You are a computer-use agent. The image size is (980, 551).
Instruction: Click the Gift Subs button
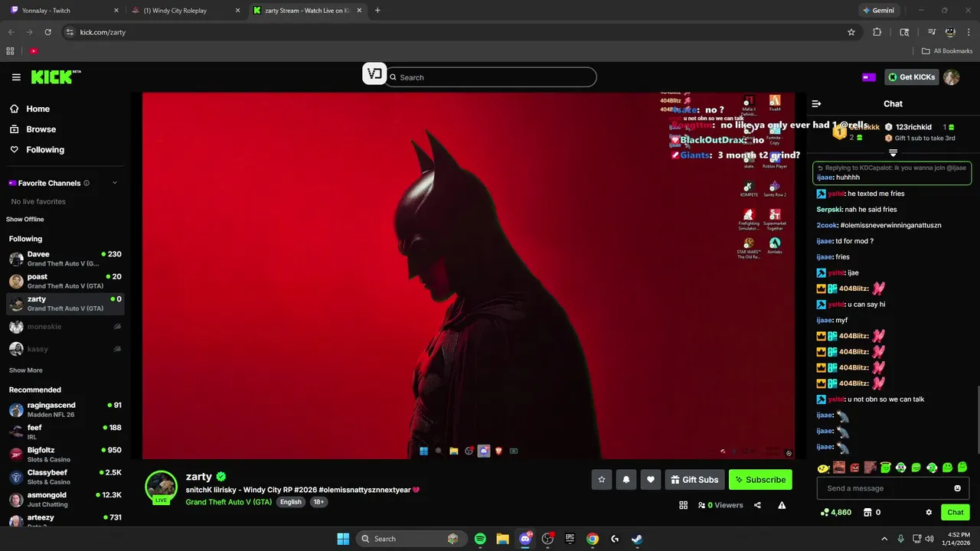(694, 480)
